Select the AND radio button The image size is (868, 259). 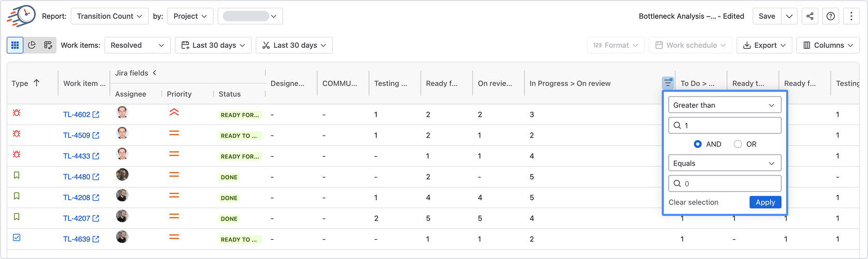(698, 144)
